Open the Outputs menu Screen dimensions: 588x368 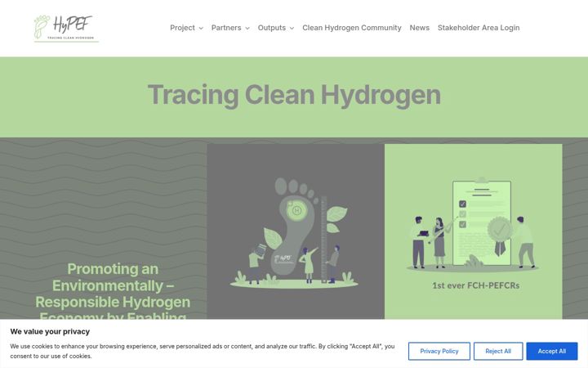[x=271, y=28]
